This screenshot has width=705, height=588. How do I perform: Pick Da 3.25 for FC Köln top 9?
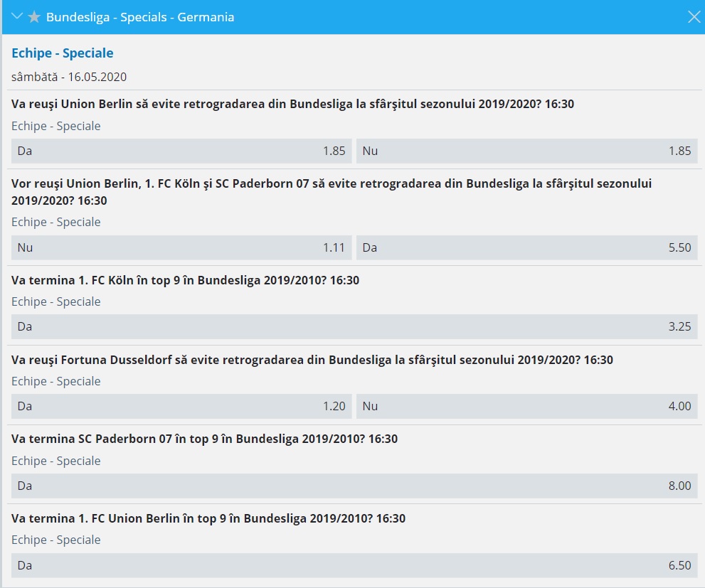point(354,327)
